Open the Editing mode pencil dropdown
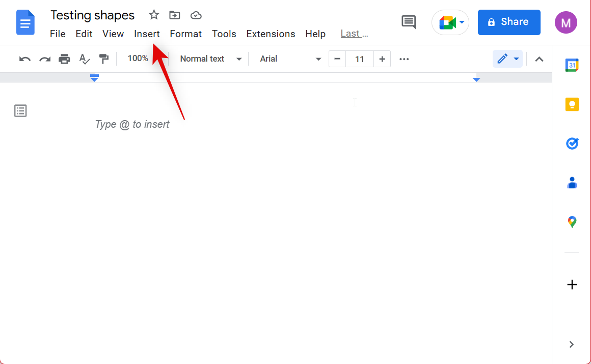Image resolution: width=591 pixels, height=364 pixels. pyautogui.click(x=508, y=59)
